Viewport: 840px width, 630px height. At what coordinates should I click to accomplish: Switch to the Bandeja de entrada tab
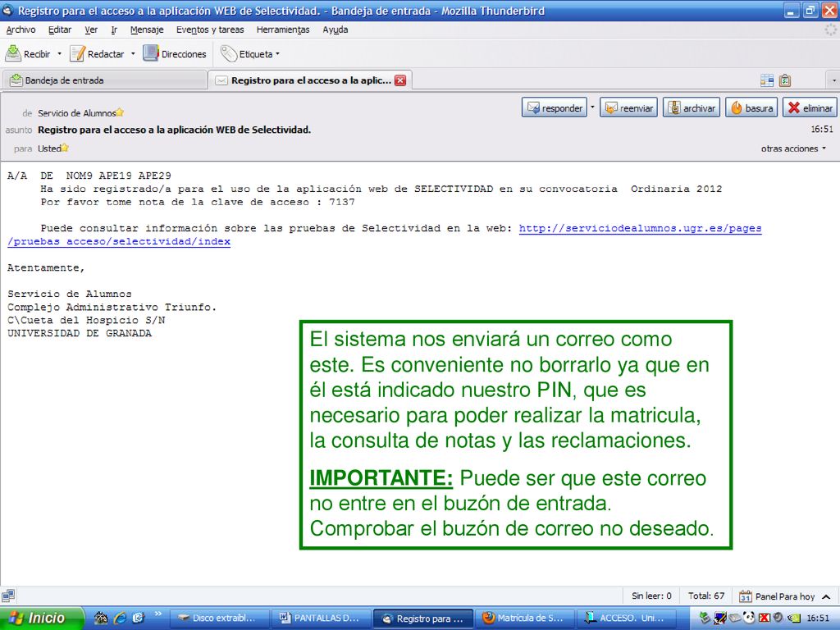tap(104, 80)
